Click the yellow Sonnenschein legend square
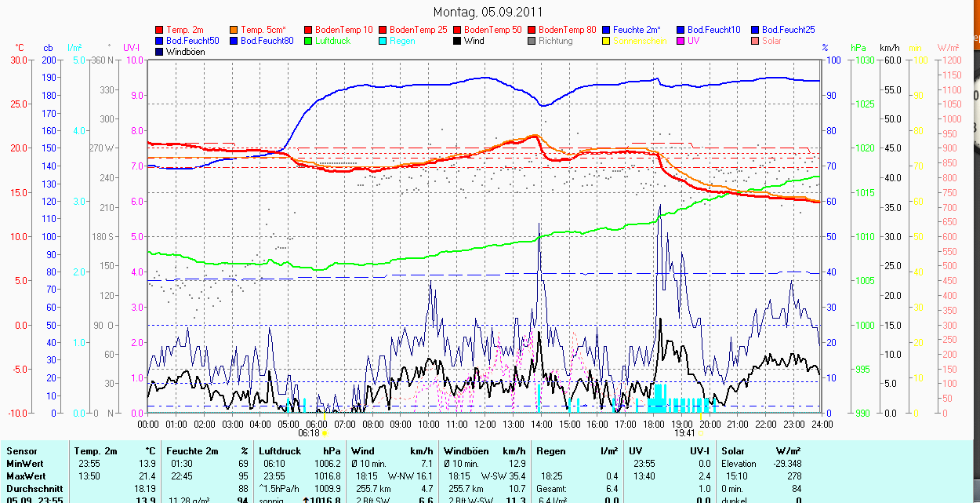 607,41
